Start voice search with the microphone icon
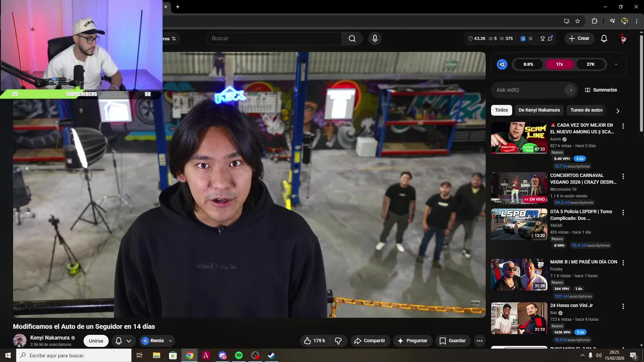The image size is (644, 362). (374, 39)
